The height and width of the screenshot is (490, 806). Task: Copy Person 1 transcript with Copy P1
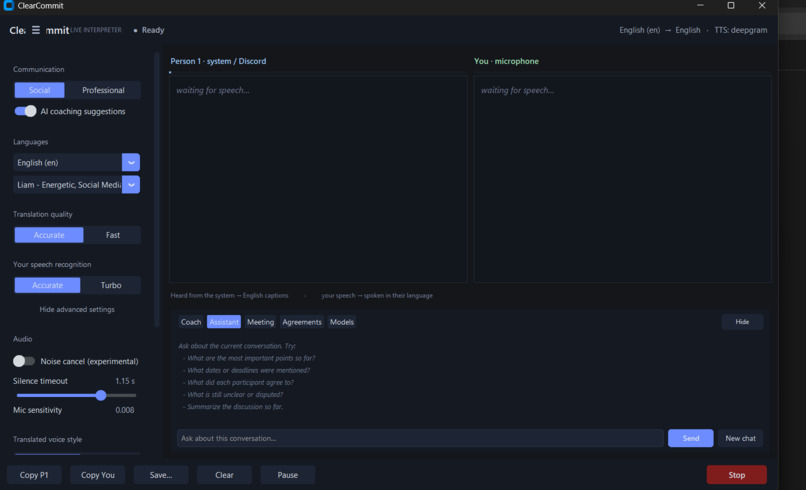click(34, 475)
